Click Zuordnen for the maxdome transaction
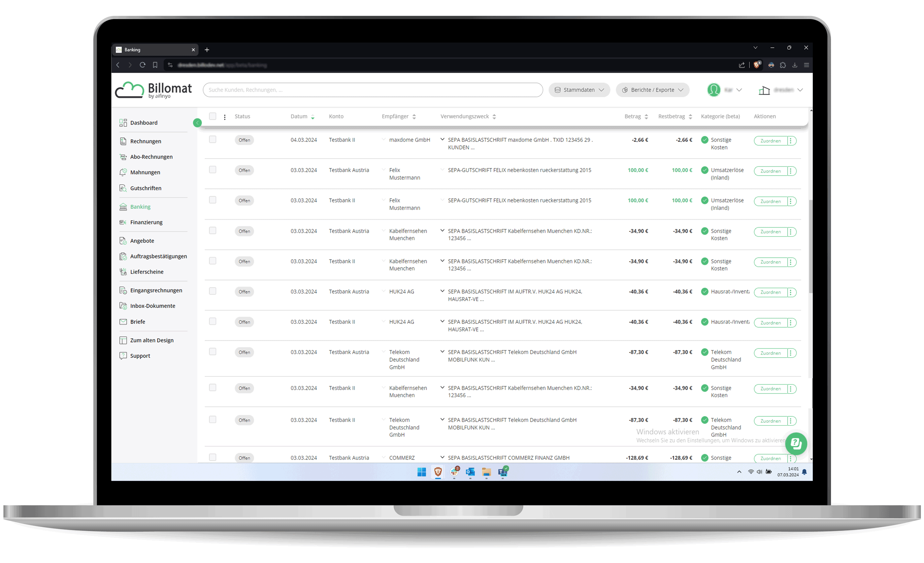This screenshot has width=924, height=563. click(770, 141)
